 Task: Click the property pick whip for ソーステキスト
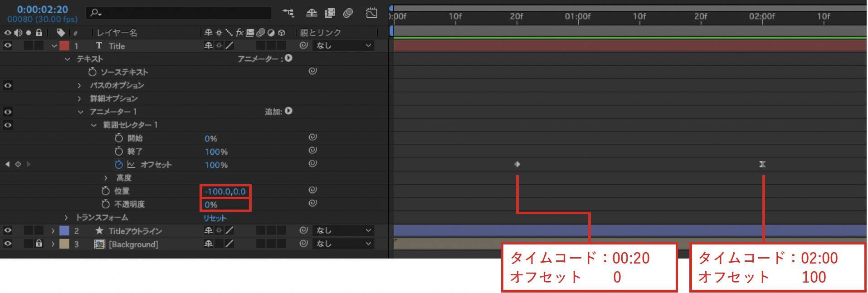[312, 71]
